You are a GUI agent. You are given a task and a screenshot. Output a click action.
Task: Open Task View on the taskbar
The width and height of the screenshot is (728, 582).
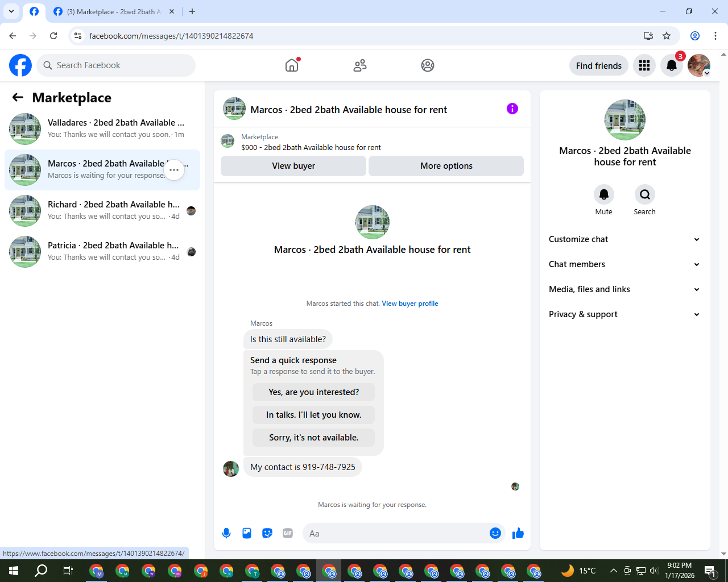point(68,571)
